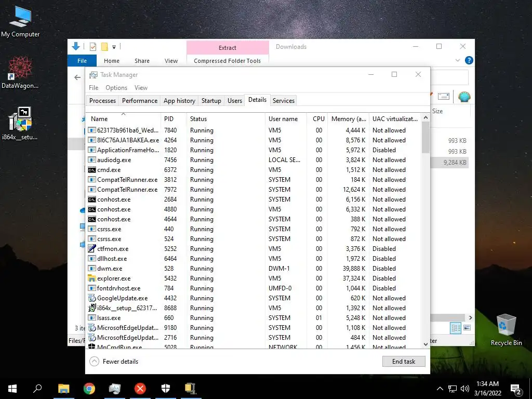The height and width of the screenshot is (399, 532).
Task: Click Task Manager scrollbar up arrow
Action: coord(425,117)
